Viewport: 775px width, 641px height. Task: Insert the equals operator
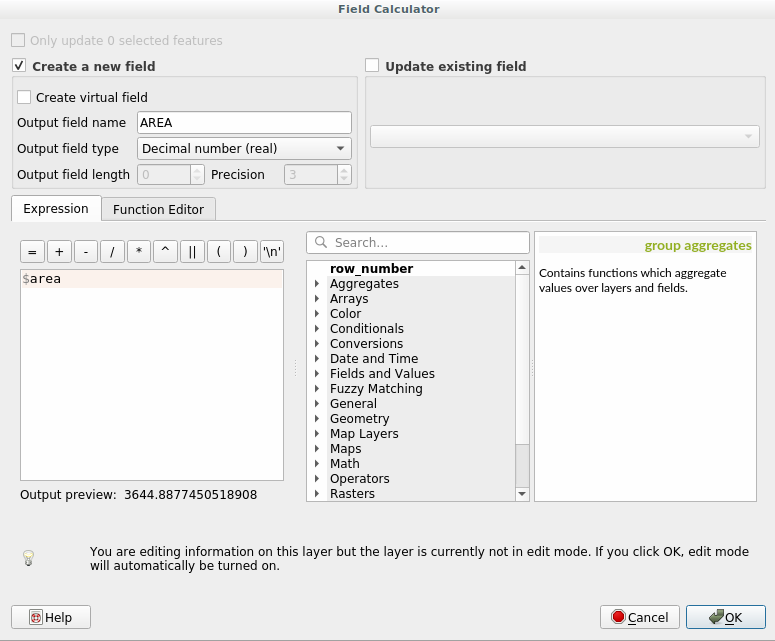[33, 252]
